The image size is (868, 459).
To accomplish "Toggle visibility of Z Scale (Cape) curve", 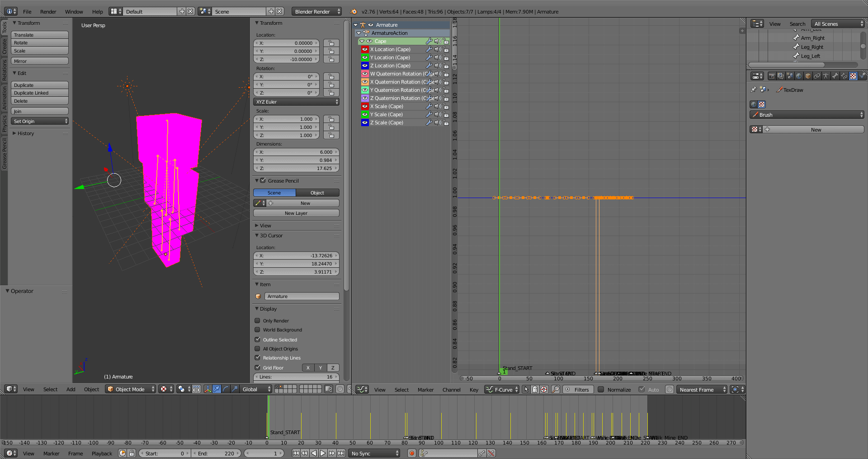I will [x=365, y=123].
